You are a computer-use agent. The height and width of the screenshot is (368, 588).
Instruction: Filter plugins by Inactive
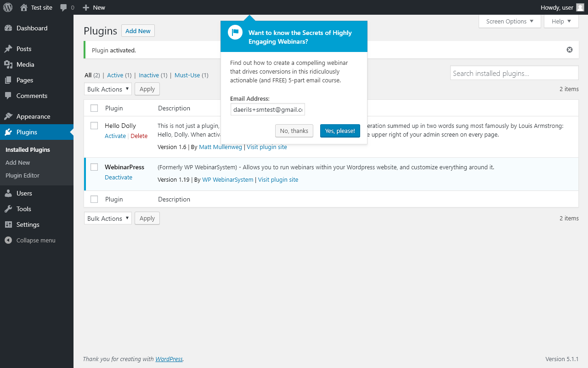tap(149, 75)
